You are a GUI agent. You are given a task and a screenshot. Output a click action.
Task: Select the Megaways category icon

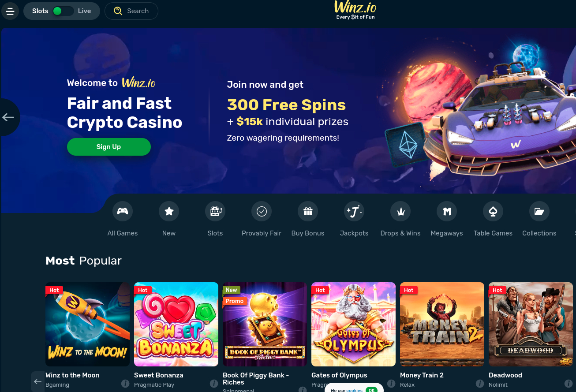point(447,212)
